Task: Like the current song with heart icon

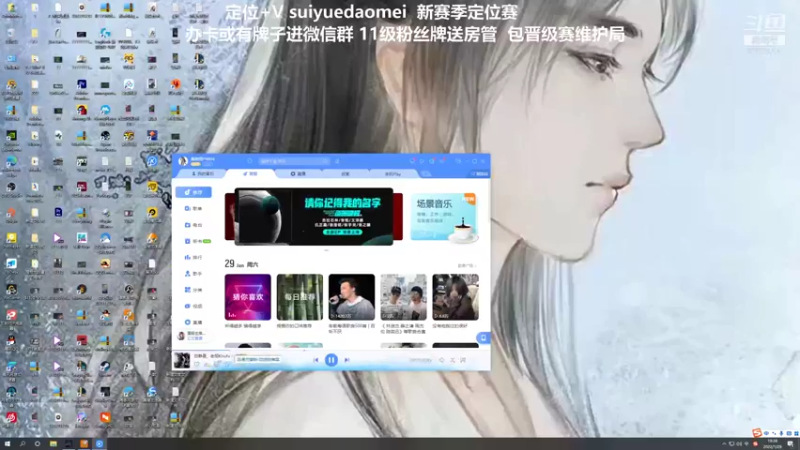Action: 196,364
